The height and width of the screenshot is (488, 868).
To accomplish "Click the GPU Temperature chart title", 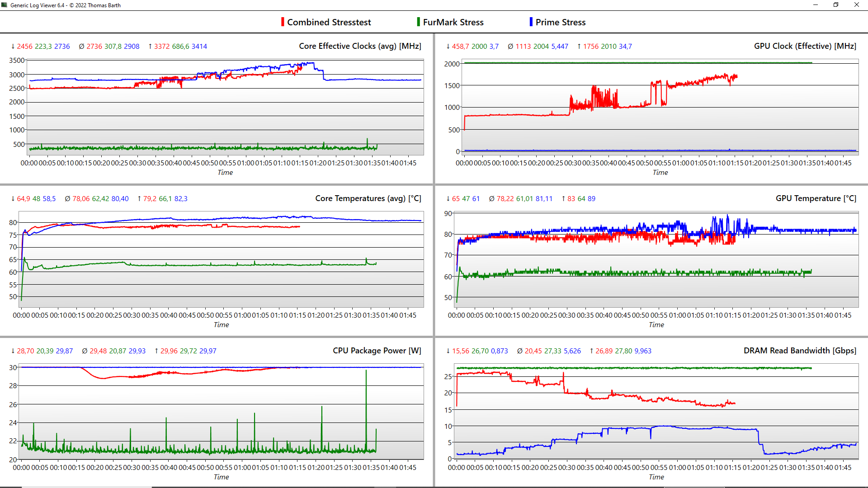I will pos(816,198).
